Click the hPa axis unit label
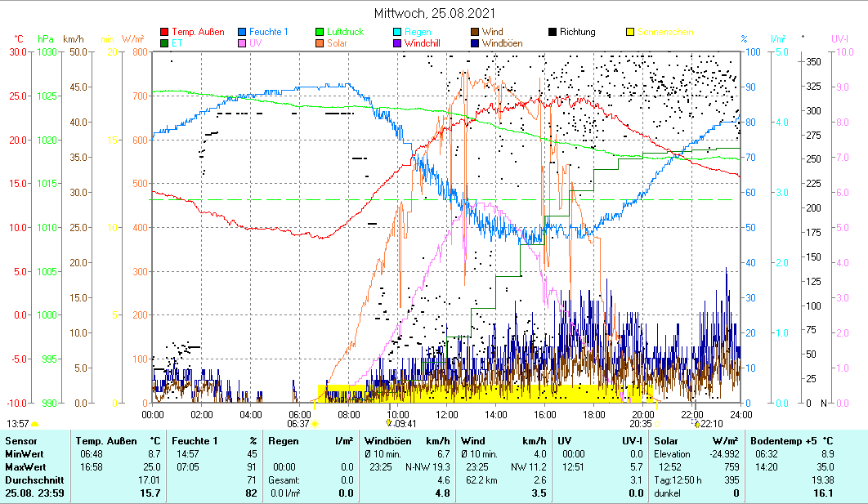Screen dimensions: 868x504 pos(46,38)
